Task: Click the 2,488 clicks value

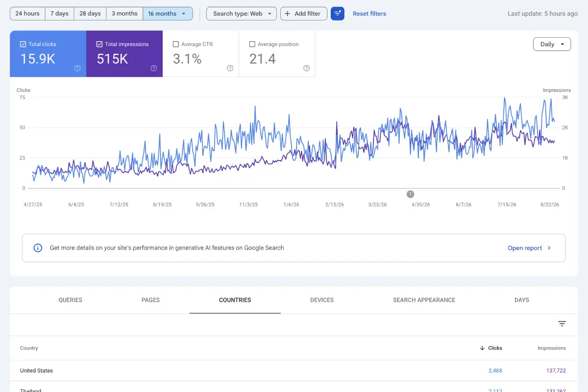Action: pyautogui.click(x=495, y=370)
